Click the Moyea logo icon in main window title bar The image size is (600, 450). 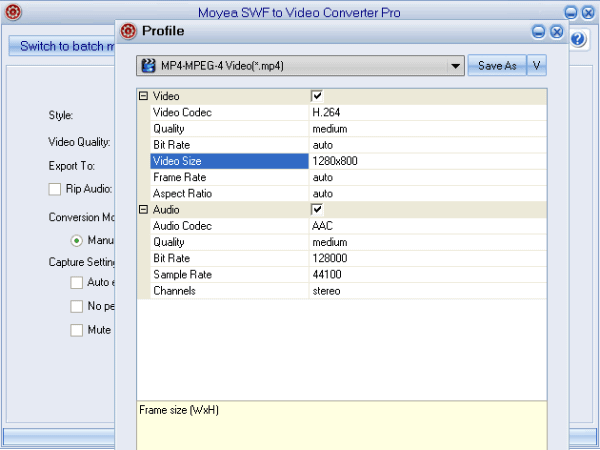13,12
